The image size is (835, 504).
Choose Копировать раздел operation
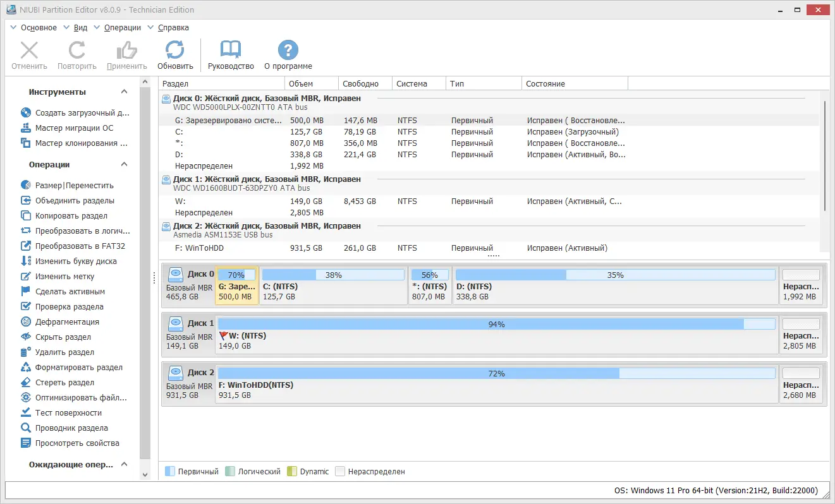tap(63, 216)
